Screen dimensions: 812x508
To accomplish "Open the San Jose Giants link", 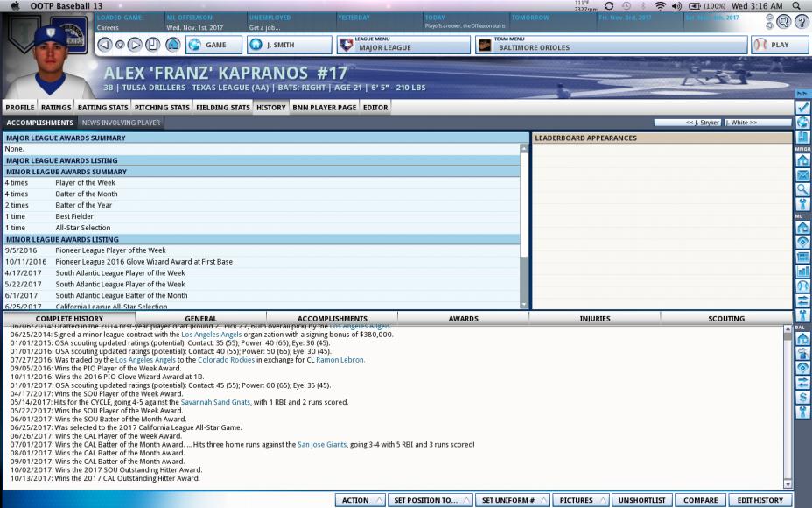I will (322, 444).
